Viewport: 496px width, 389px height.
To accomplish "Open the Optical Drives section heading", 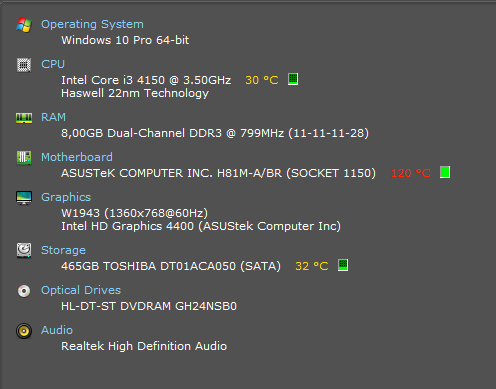I will click(x=81, y=290).
